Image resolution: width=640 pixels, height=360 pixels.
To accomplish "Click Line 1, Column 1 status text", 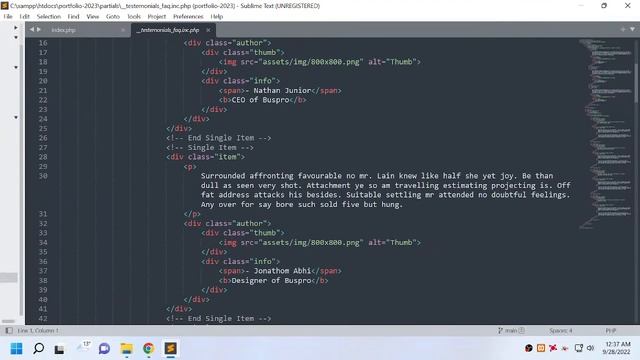I will coord(38,330).
